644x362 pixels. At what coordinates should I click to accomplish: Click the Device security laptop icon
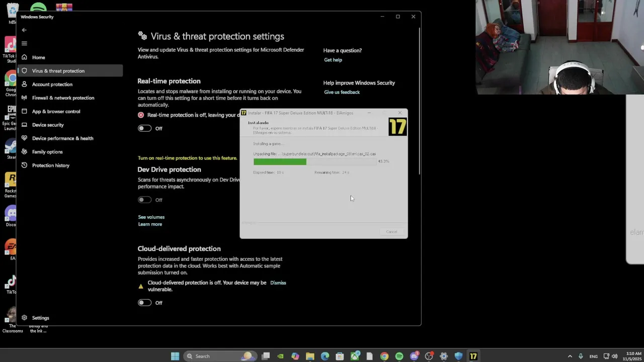[24, 125]
